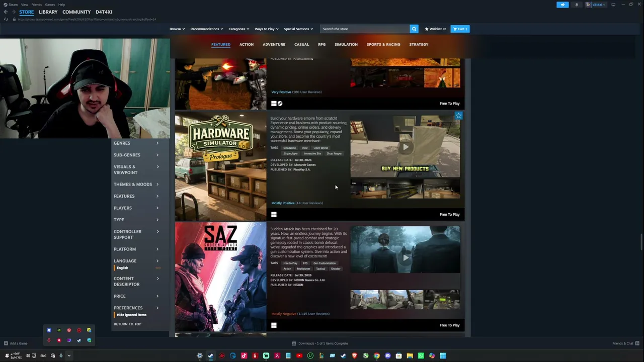The image size is (644, 362).
Task: Open the Settings gear icon in the taskbar
Action: click(x=199, y=356)
